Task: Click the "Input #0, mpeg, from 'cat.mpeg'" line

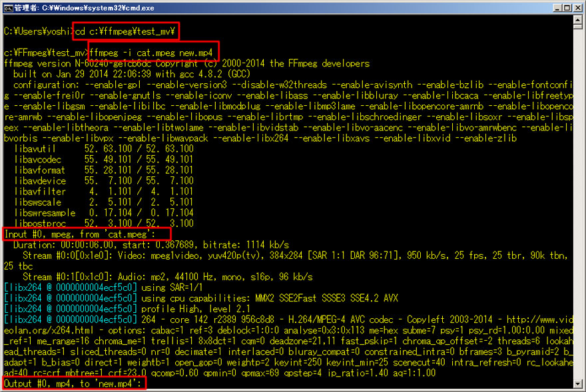Action: [80, 234]
